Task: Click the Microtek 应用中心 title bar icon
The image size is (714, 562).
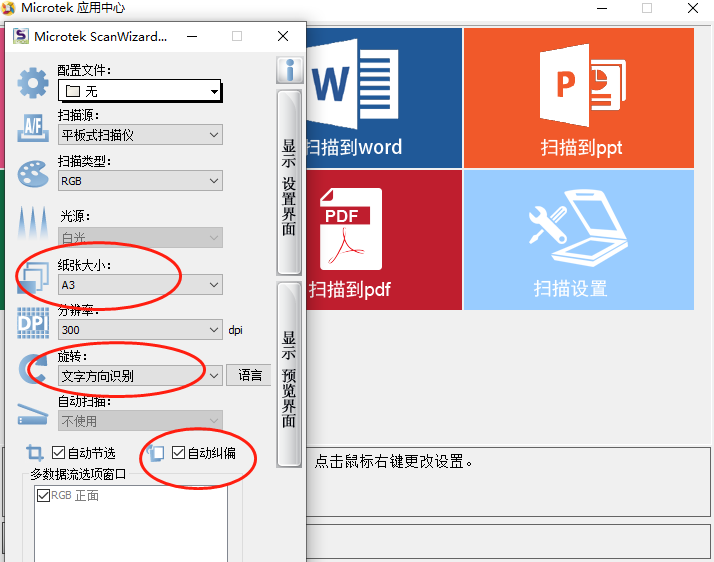Action: coord(8,8)
